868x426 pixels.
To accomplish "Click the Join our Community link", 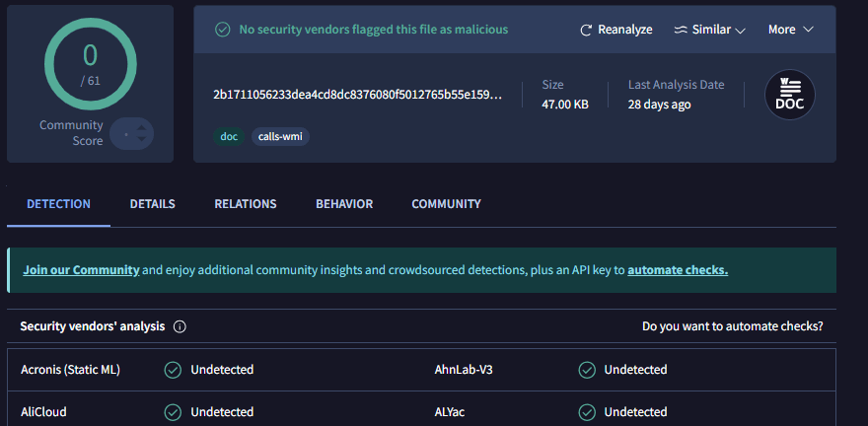I will click(x=81, y=270).
